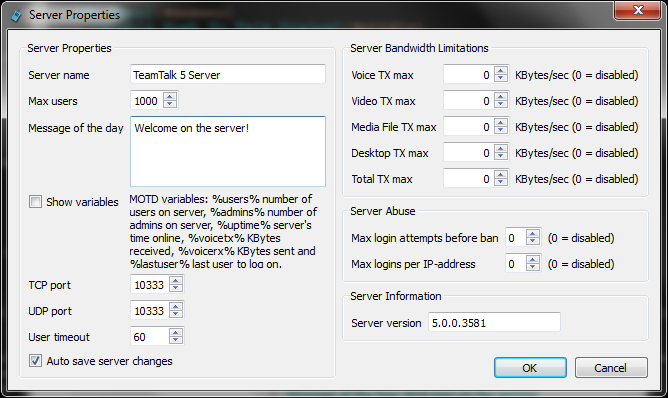The width and height of the screenshot is (668, 398).
Task: Dismiss dialog with Cancel button
Action: (x=611, y=367)
